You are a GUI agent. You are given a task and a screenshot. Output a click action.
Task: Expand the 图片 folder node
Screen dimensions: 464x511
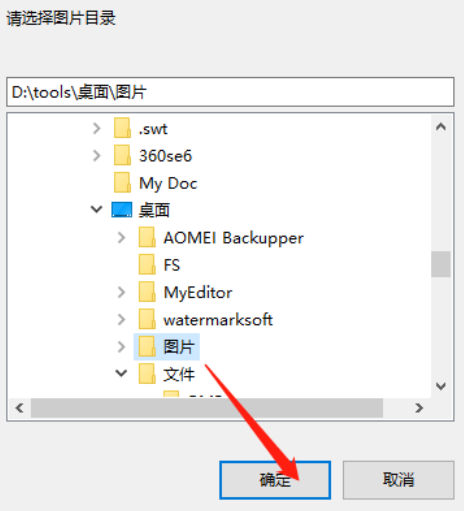pyautogui.click(x=121, y=347)
